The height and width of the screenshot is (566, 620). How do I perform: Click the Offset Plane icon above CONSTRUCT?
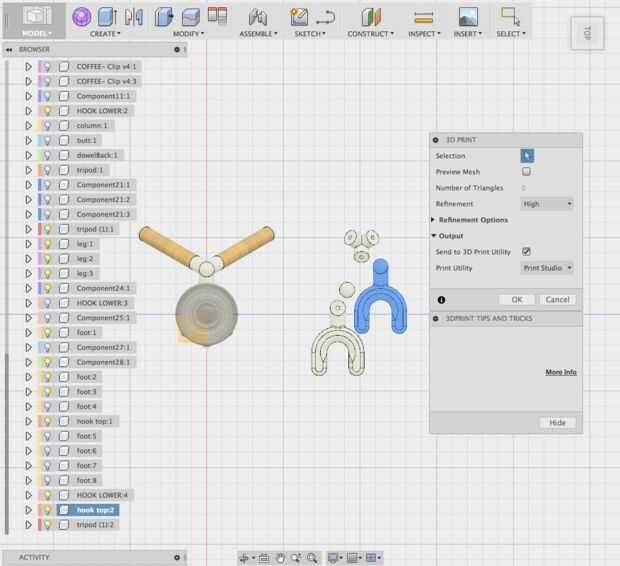pos(371,17)
